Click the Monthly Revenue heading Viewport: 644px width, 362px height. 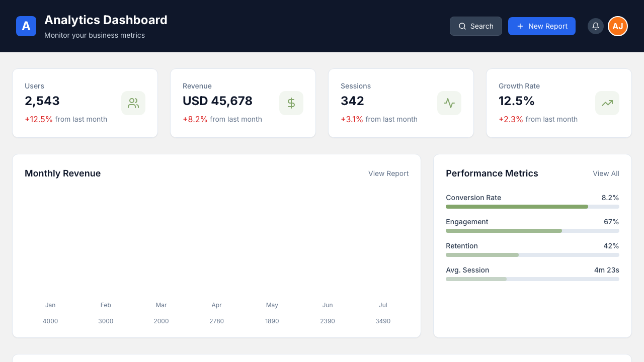click(62, 173)
